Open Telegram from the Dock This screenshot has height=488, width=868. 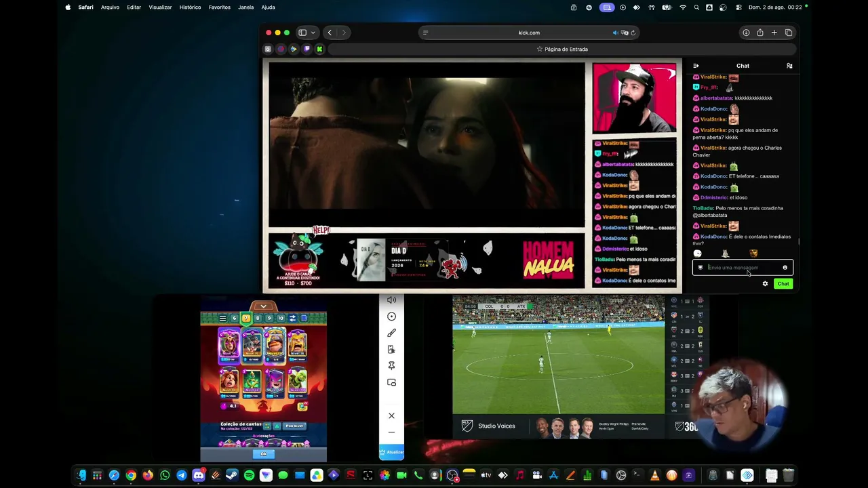[182, 475]
